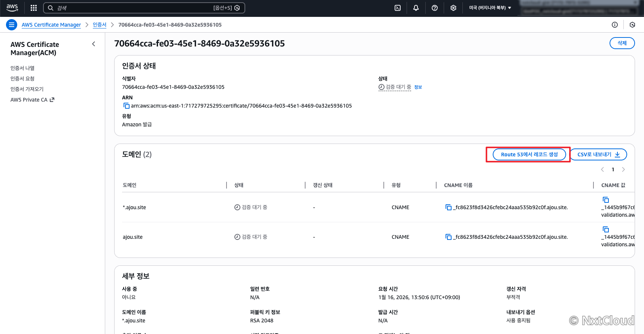Select the ajou.site domain cell
The width and height of the screenshot is (644, 334).
click(133, 237)
